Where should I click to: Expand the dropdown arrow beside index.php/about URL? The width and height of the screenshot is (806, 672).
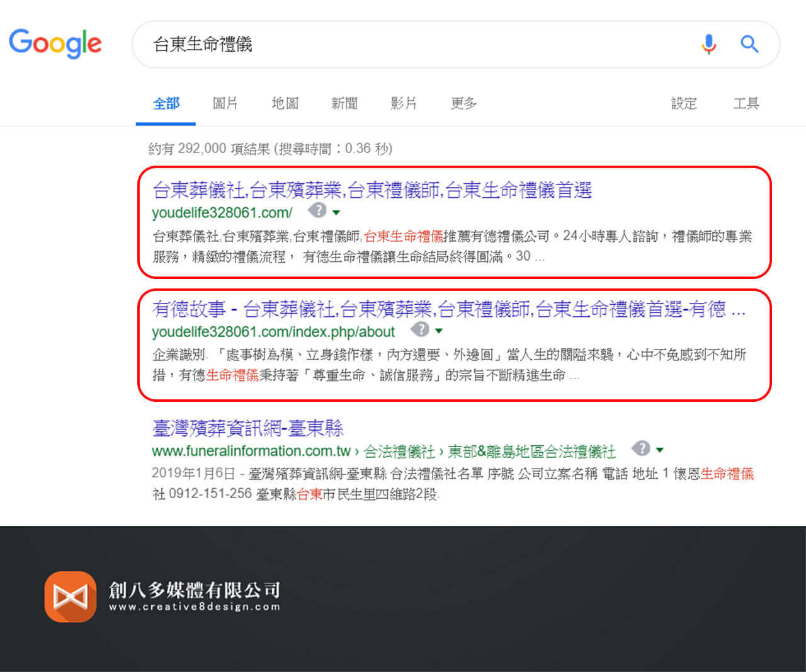(439, 331)
